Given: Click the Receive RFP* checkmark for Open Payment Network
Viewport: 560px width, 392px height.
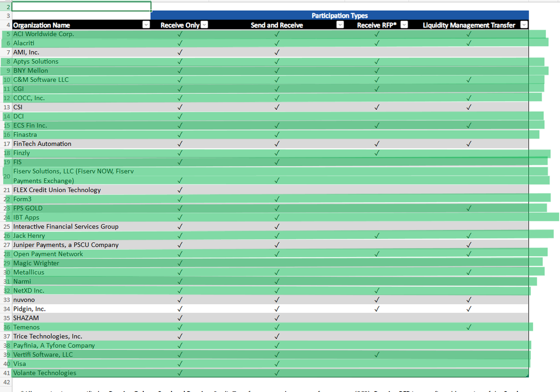Looking at the screenshot, I should (377, 254).
